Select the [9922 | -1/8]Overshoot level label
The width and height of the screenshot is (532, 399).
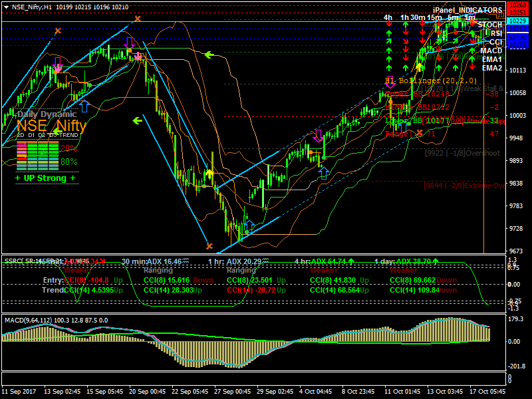pos(462,153)
